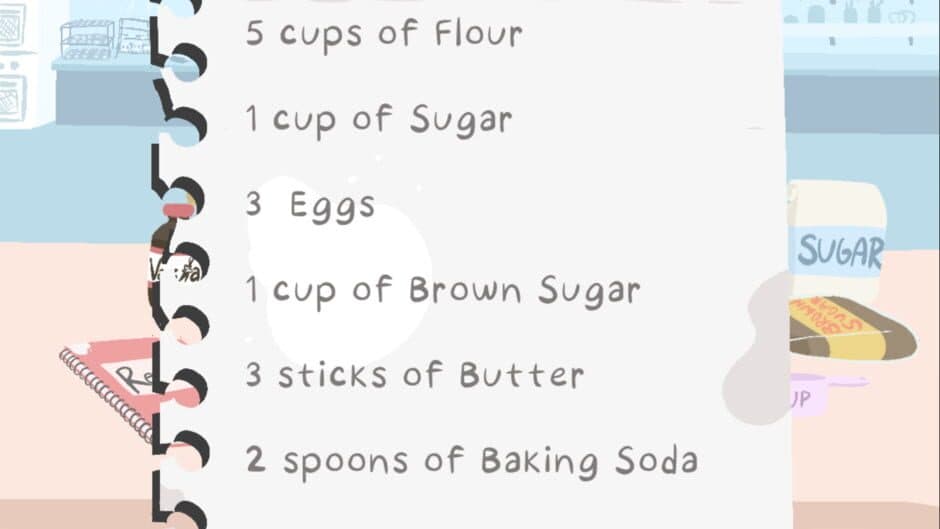Choose the "1 cup of Brown Sugar" entry
This screenshot has width=940, height=529.
pos(442,291)
